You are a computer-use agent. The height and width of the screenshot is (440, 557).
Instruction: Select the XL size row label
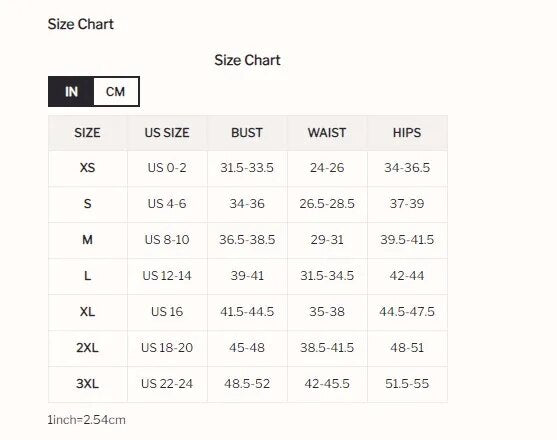click(x=87, y=312)
